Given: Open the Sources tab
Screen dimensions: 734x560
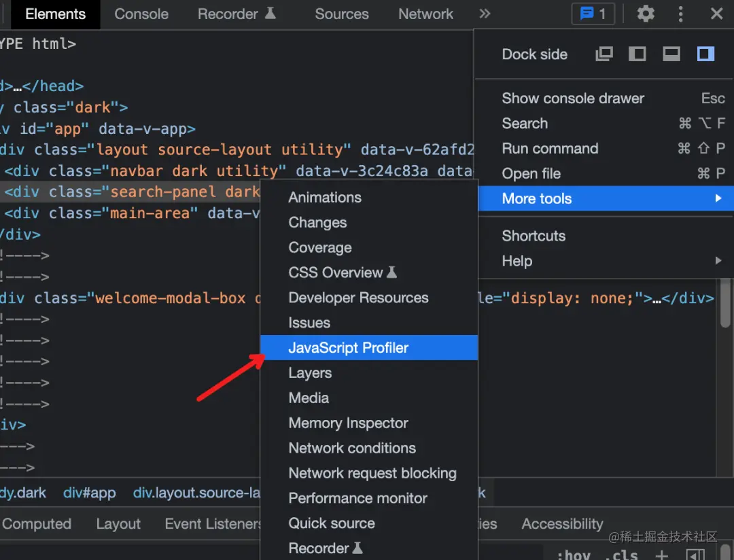Looking at the screenshot, I should (342, 14).
